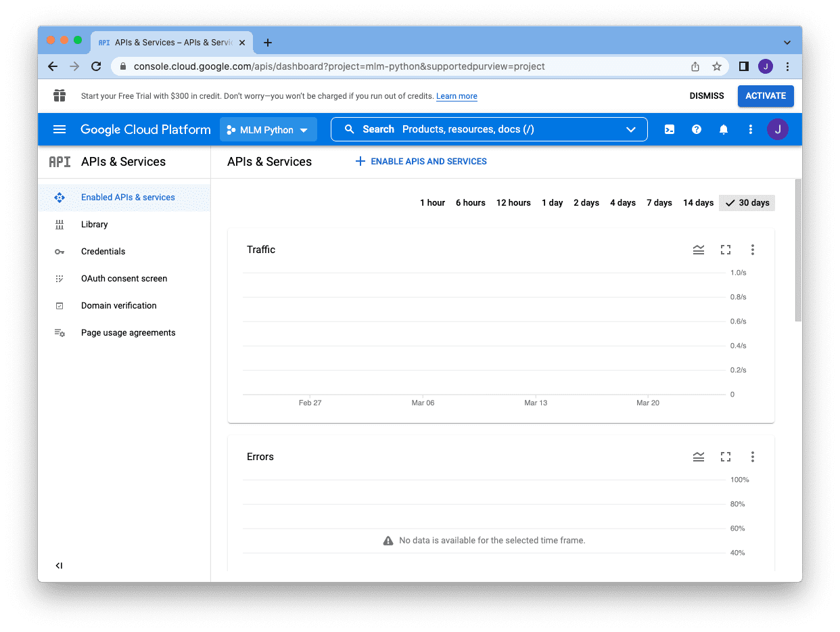The image size is (840, 632).
Task: Open more options for Traffic chart
Action: point(753,250)
